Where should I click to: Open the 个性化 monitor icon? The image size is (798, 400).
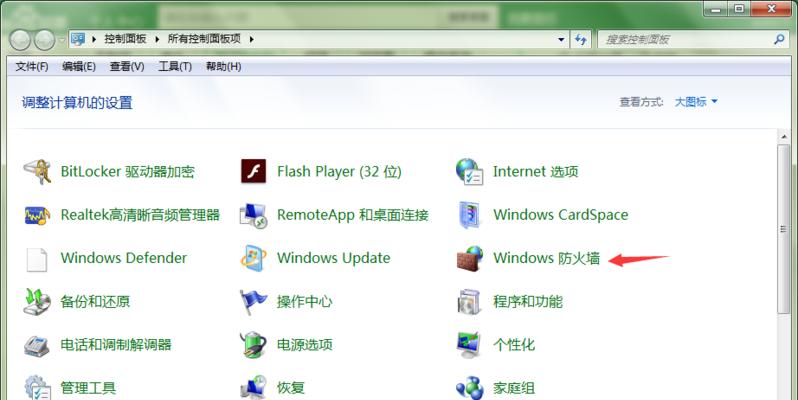[469, 345]
